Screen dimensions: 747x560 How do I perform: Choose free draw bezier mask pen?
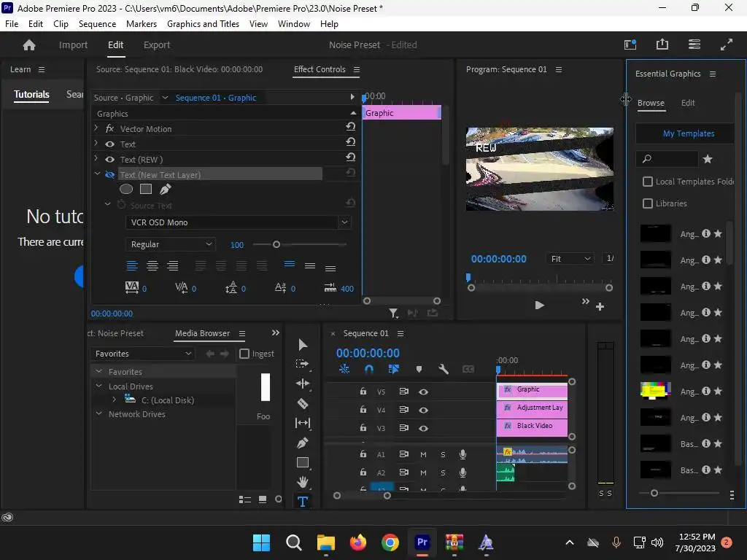click(166, 189)
